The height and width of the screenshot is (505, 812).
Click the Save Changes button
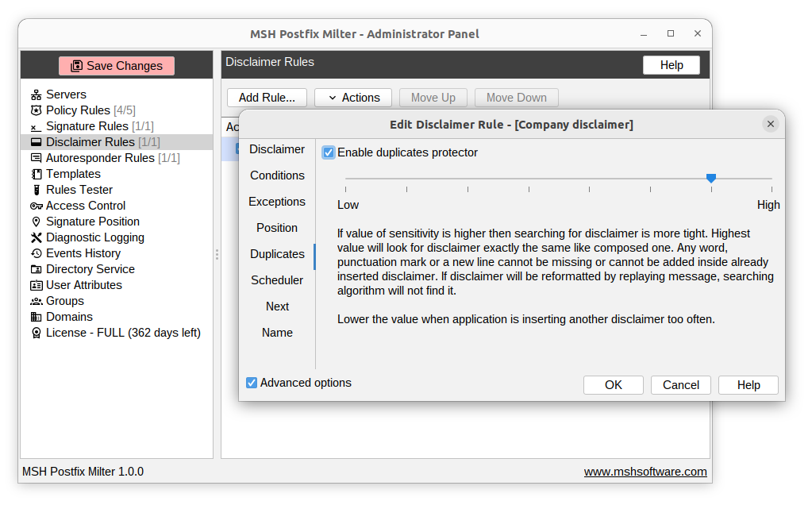pyautogui.click(x=117, y=66)
